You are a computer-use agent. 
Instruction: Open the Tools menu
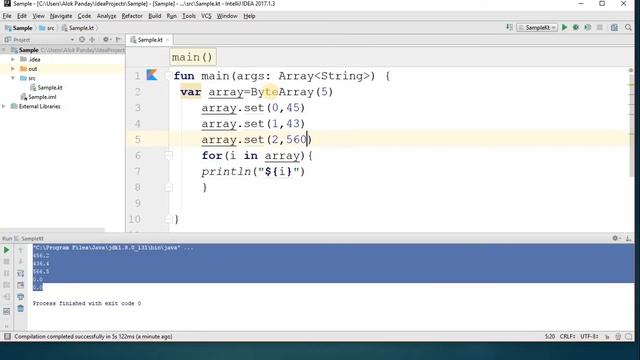point(189,16)
